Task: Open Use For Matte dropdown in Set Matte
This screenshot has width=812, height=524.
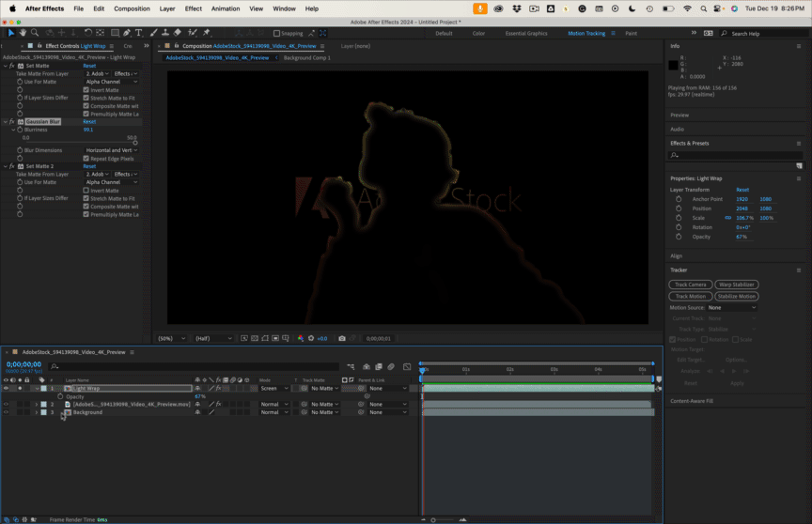Action: point(111,82)
